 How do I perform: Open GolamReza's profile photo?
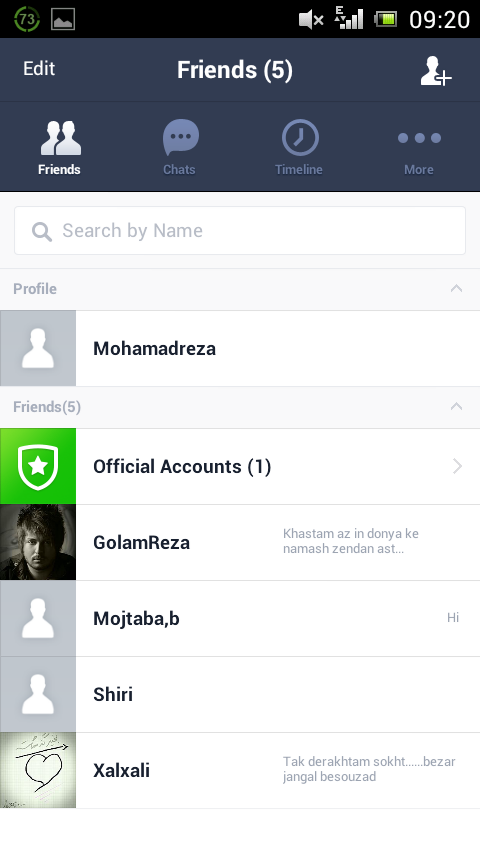click(x=38, y=542)
